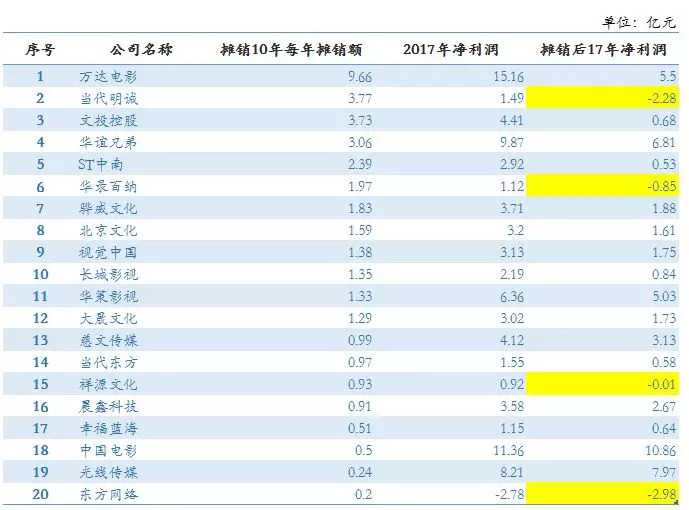The image size is (689, 510).
Task: Select the 6.36 net profit cell
Action: click(512, 297)
